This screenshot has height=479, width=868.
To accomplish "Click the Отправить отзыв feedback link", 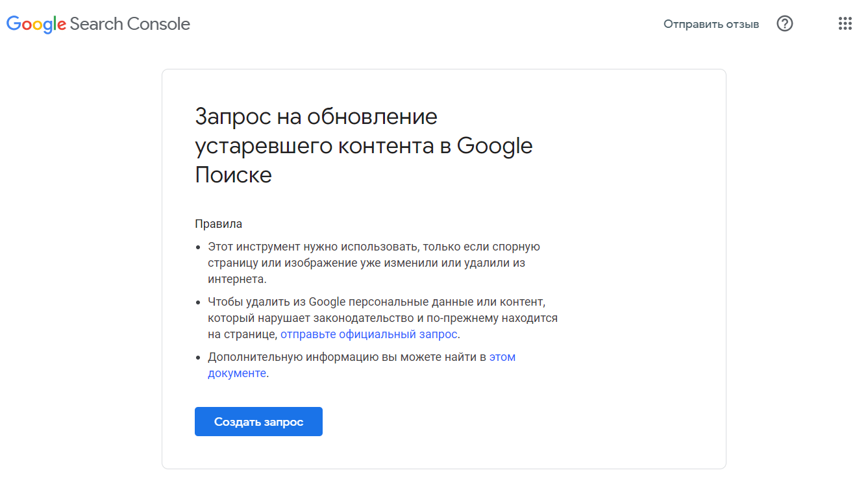I will coord(711,24).
